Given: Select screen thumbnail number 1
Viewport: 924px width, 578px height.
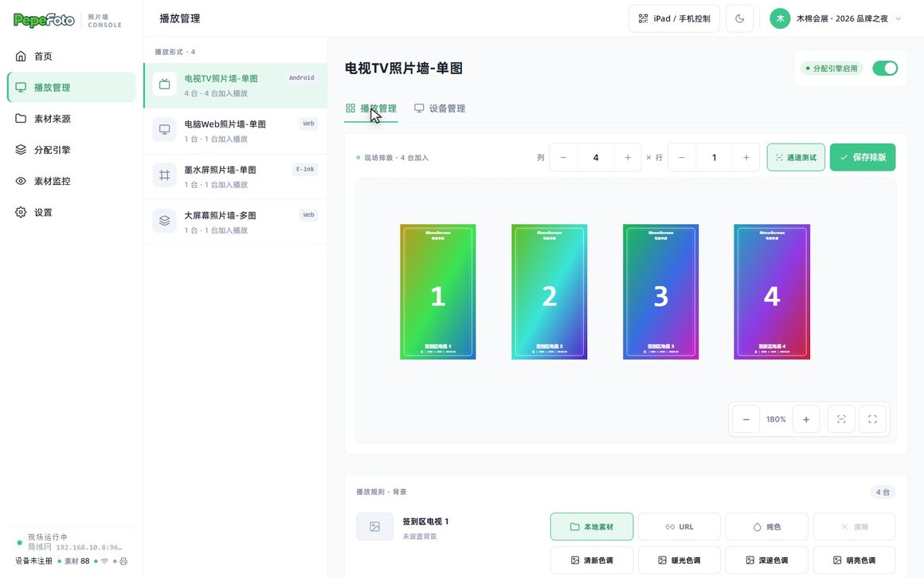Looking at the screenshot, I should tap(438, 292).
